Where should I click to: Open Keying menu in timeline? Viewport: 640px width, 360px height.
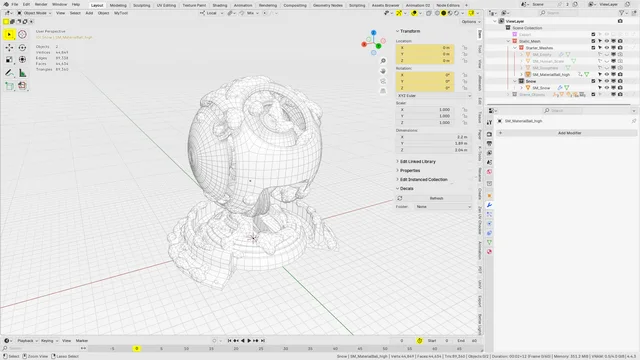pos(49,341)
